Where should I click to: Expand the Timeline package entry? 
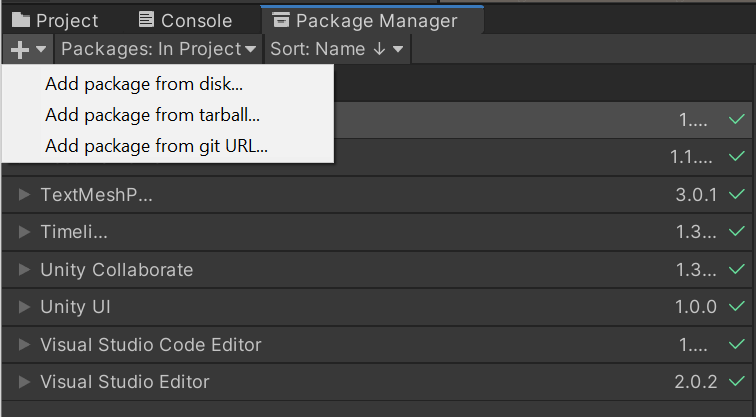(25, 232)
